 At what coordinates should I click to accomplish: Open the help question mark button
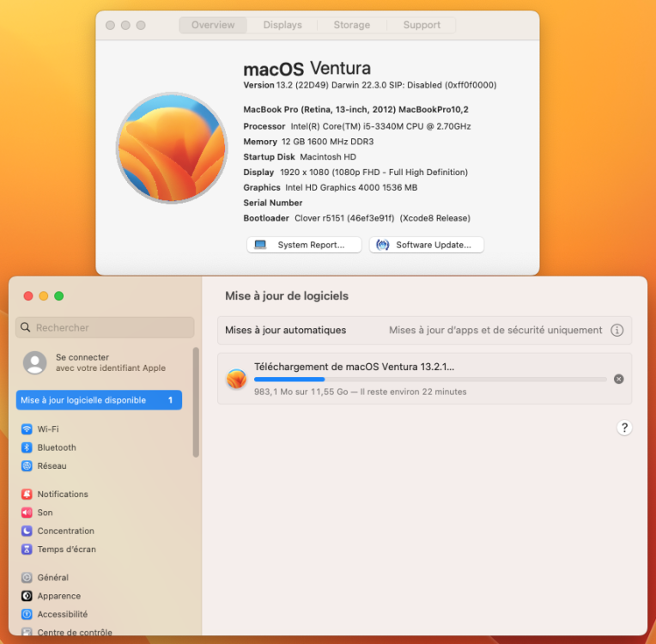click(624, 428)
